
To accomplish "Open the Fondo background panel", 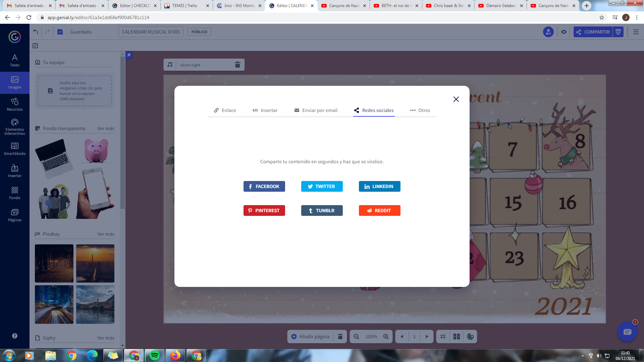I will point(15,193).
